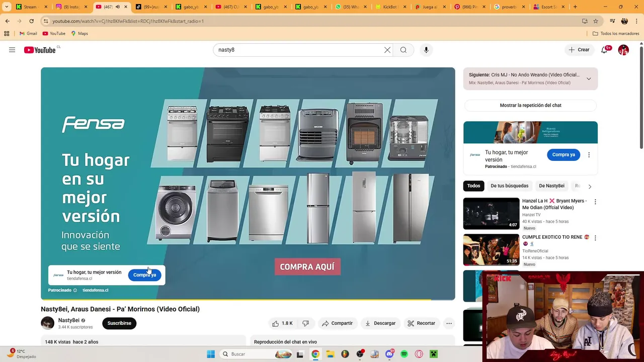Viewport: 644px width, 362px height.
Task: Open Task View from the taskbar
Action: point(300,354)
